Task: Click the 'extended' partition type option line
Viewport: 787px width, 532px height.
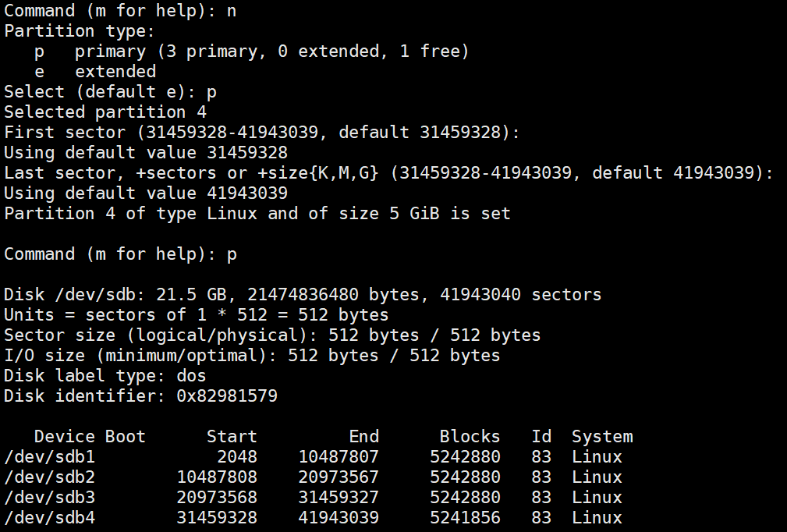Action: pyautogui.click(x=95, y=72)
